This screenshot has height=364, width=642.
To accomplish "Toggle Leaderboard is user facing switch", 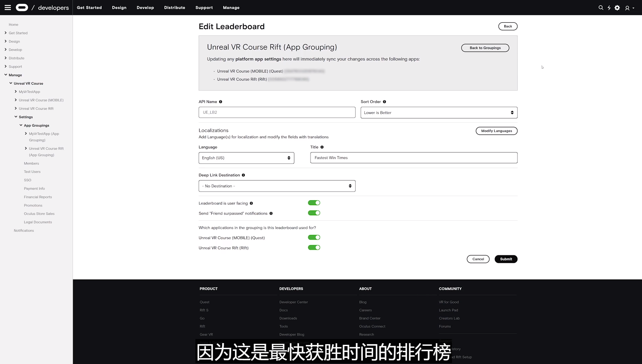I will (314, 203).
